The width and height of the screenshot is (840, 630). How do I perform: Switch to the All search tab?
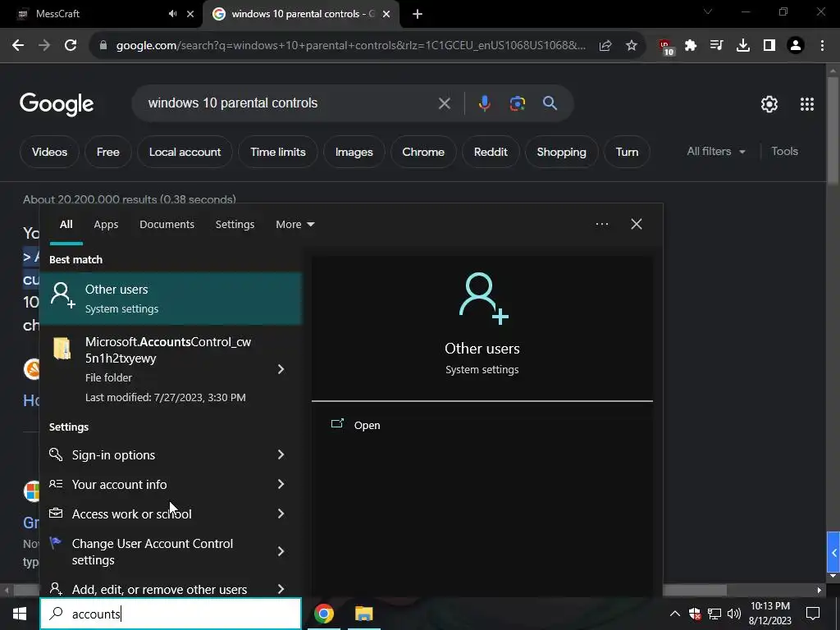pos(66,225)
